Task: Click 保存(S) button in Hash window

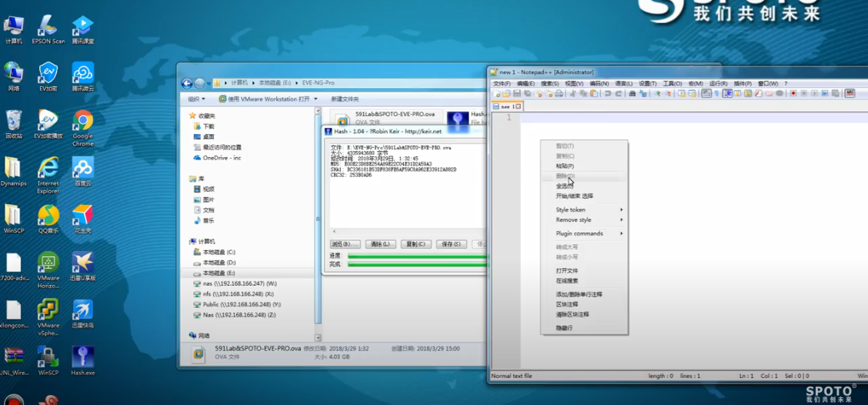Action: pyautogui.click(x=451, y=244)
